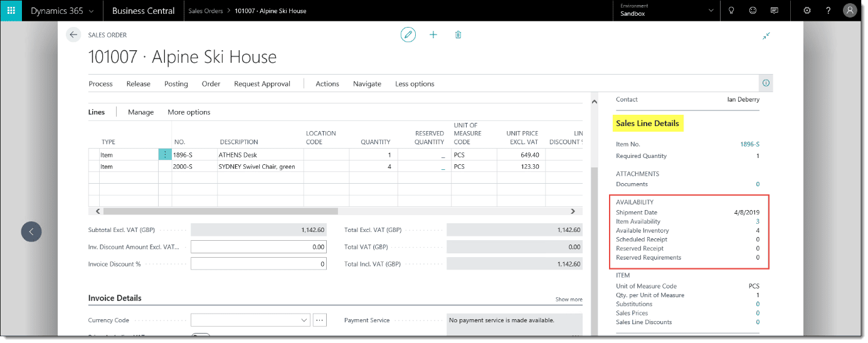
Task: Open the Request Approval menu
Action: [262, 83]
